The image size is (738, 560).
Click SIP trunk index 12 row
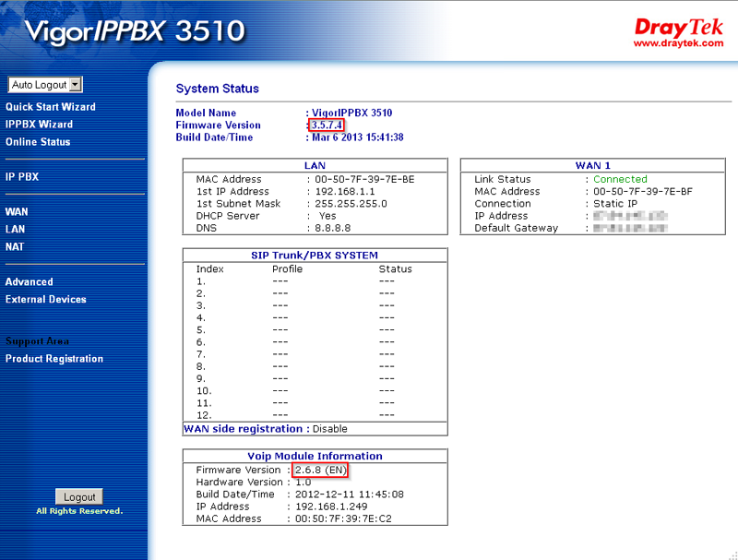click(315, 415)
